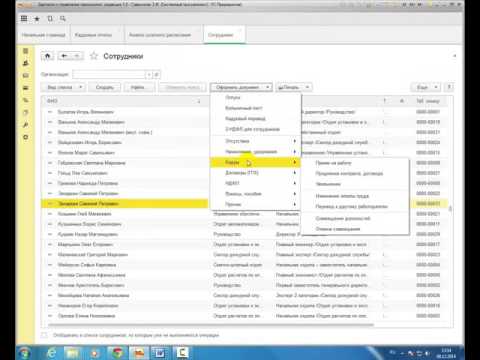This screenshot has width=480, height=360.
Task: Open the gear Администрирование icon in sidebar
Action: point(26,137)
